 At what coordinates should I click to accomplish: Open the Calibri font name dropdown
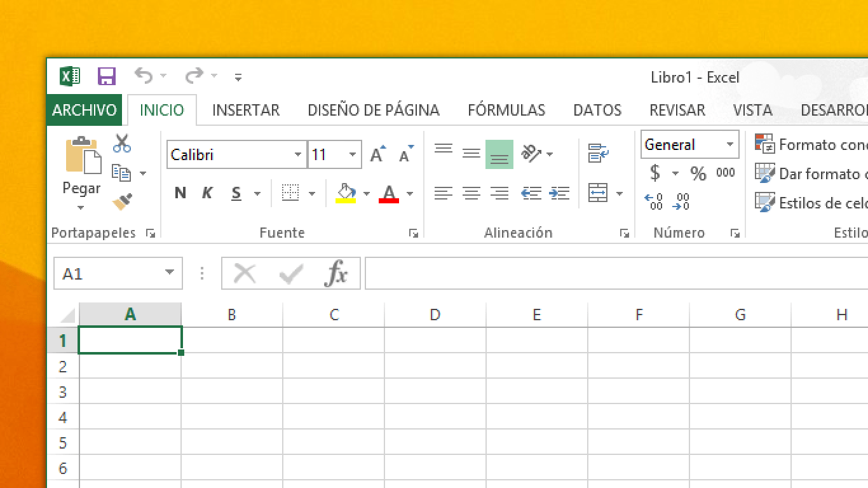[298, 155]
